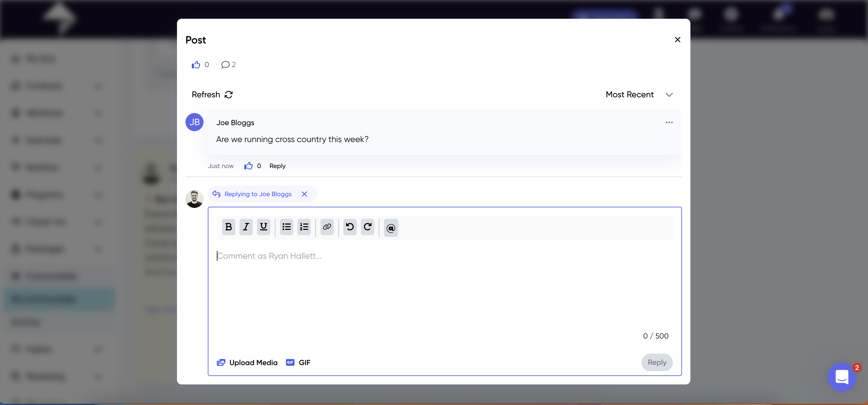Click the Upload Media button
The width and height of the screenshot is (868, 405).
(247, 362)
